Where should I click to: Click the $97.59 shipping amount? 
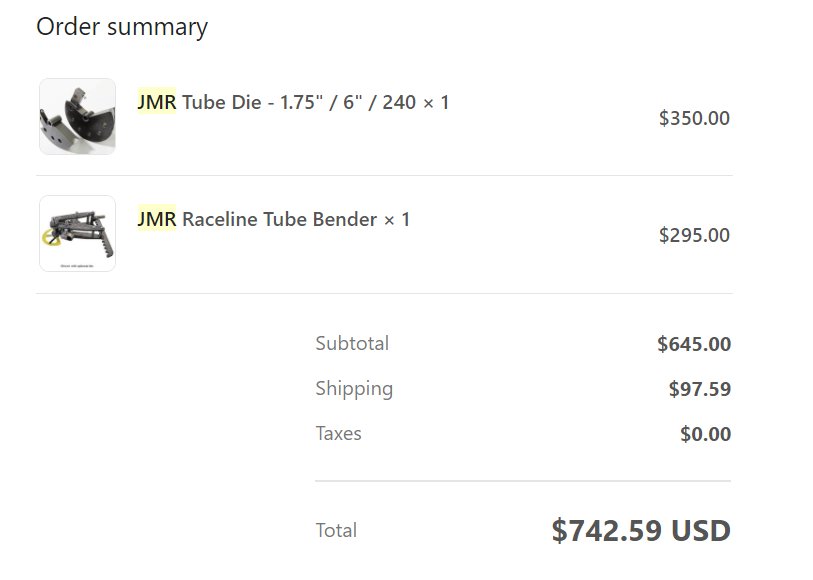[699, 389]
